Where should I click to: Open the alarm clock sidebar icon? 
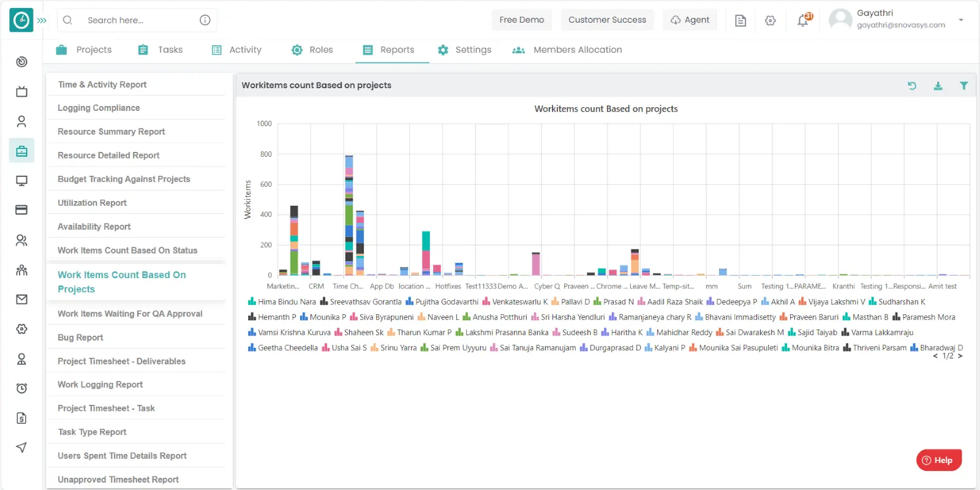pyautogui.click(x=21, y=388)
